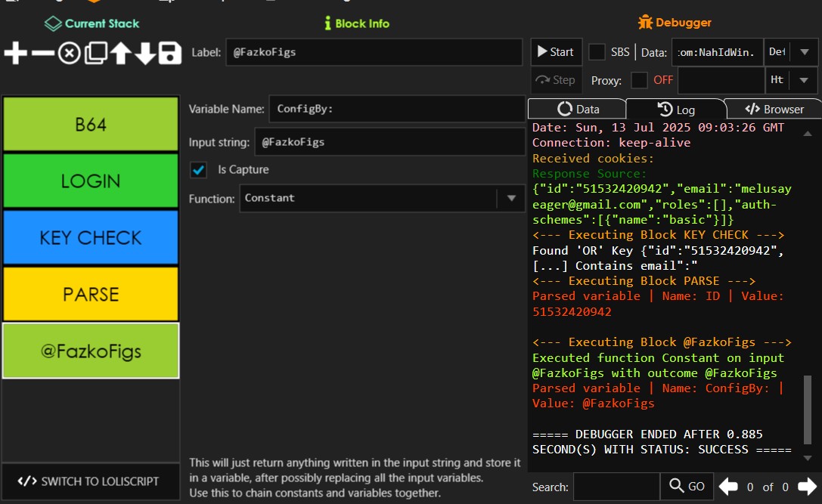
Task: Move the selected block up
Action: tap(120, 53)
